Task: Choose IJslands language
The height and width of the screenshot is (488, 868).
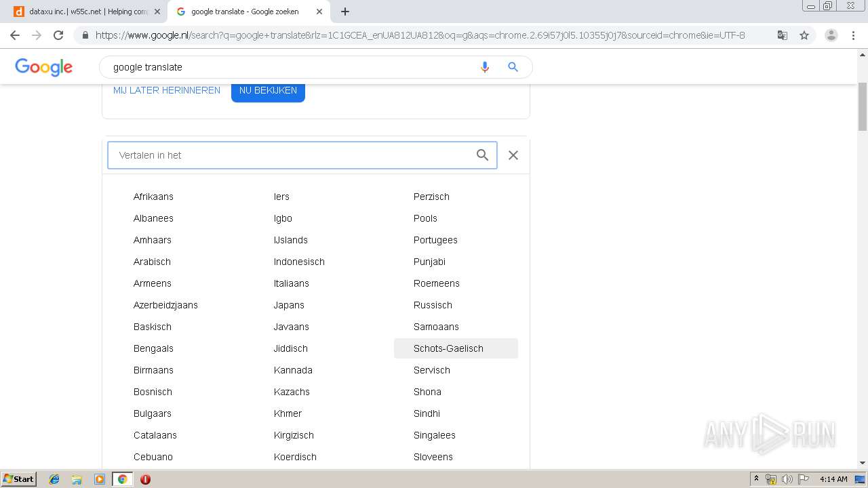Action: pos(291,240)
